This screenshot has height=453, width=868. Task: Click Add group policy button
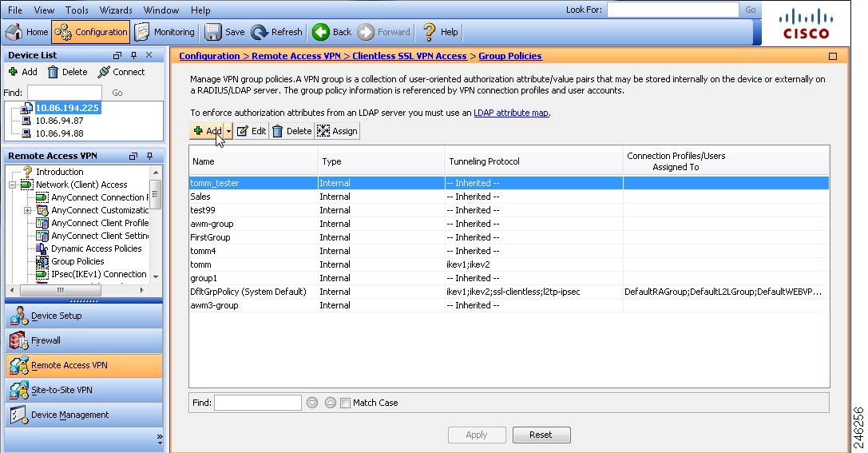[207, 131]
